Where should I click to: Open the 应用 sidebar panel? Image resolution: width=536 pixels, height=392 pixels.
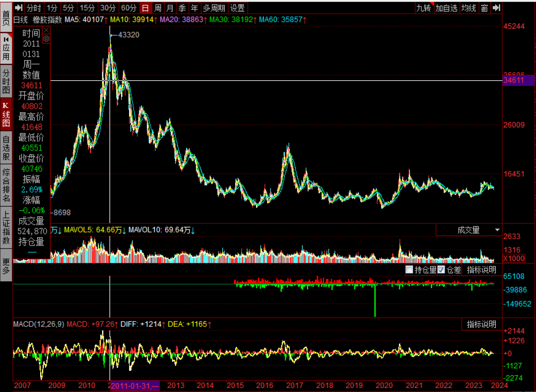[6, 49]
